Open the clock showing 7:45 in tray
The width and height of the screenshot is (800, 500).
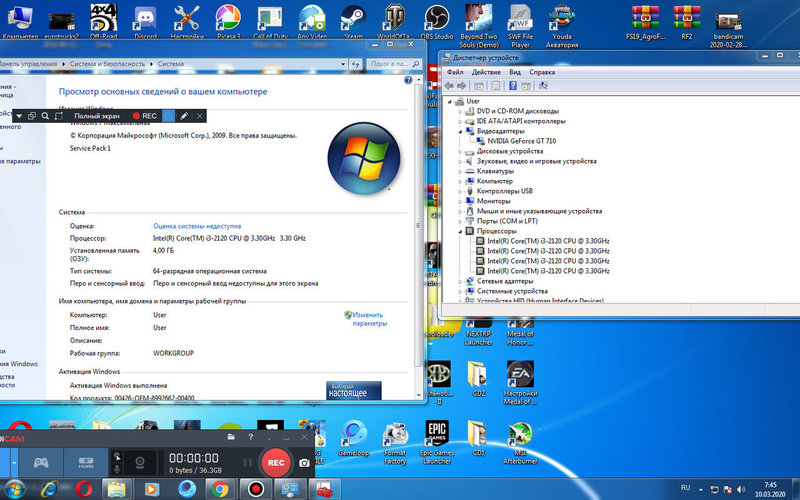click(x=770, y=489)
